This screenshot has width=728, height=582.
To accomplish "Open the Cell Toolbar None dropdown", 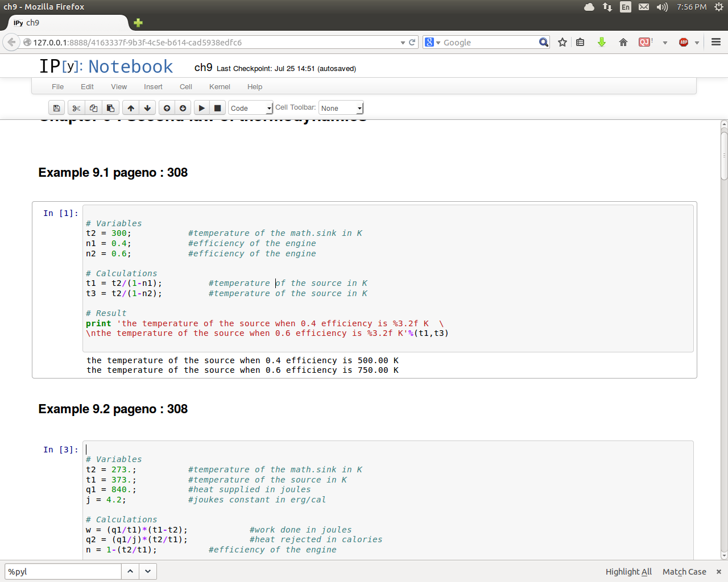I will [x=341, y=108].
